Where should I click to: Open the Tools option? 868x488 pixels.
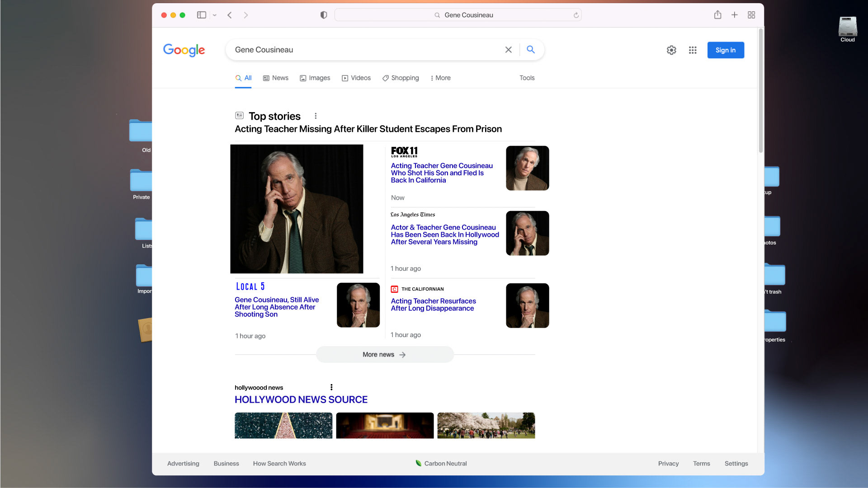pyautogui.click(x=527, y=78)
